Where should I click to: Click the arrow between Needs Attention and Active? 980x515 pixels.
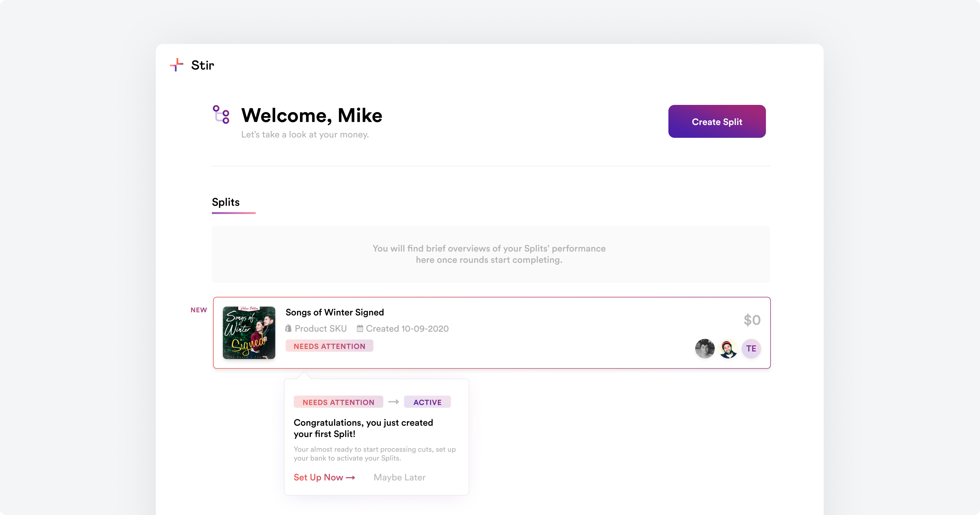[x=393, y=402]
